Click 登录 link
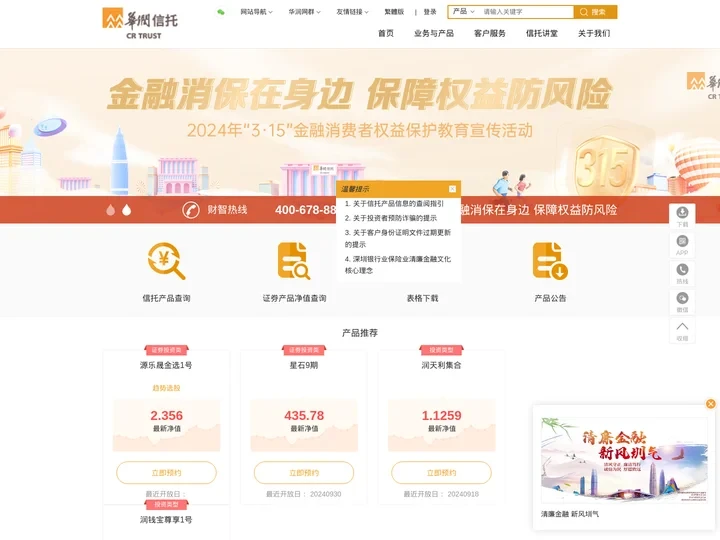Screen dimensions: 720x540 (x=430, y=12)
